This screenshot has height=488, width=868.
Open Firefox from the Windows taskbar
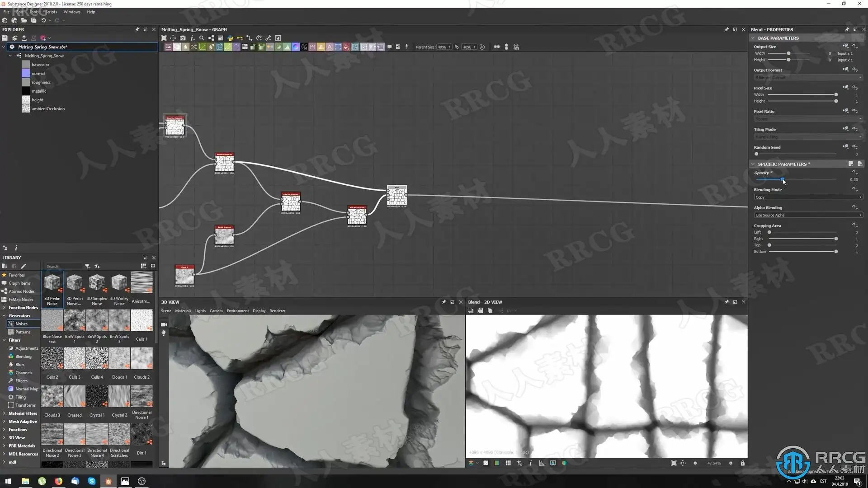coord(58,481)
